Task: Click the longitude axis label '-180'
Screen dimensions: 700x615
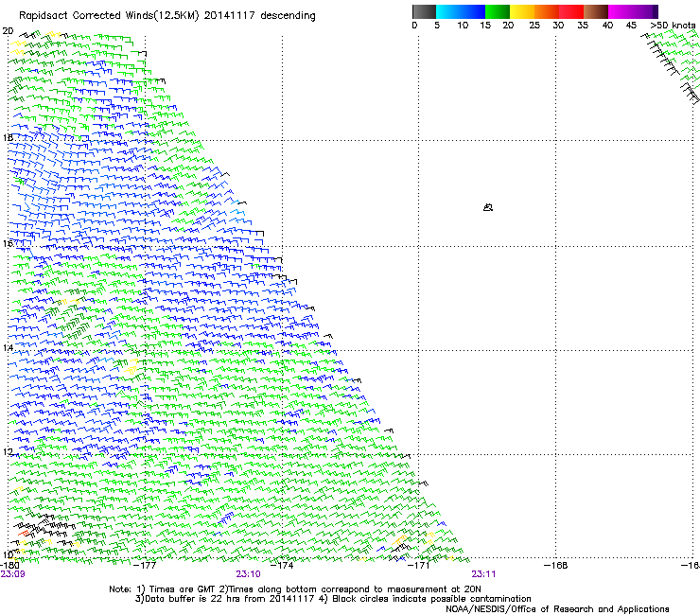Action: [x=9, y=566]
